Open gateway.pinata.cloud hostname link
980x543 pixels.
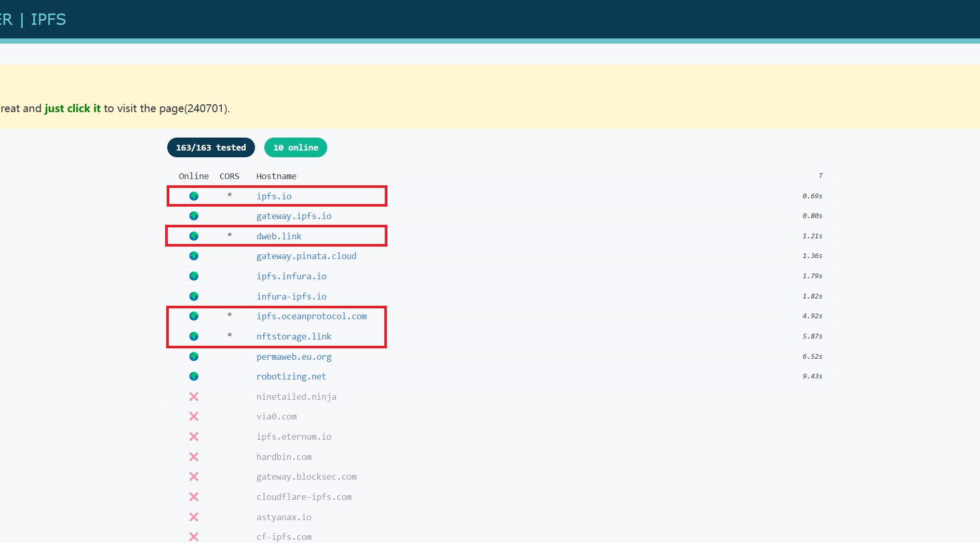[306, 256]
